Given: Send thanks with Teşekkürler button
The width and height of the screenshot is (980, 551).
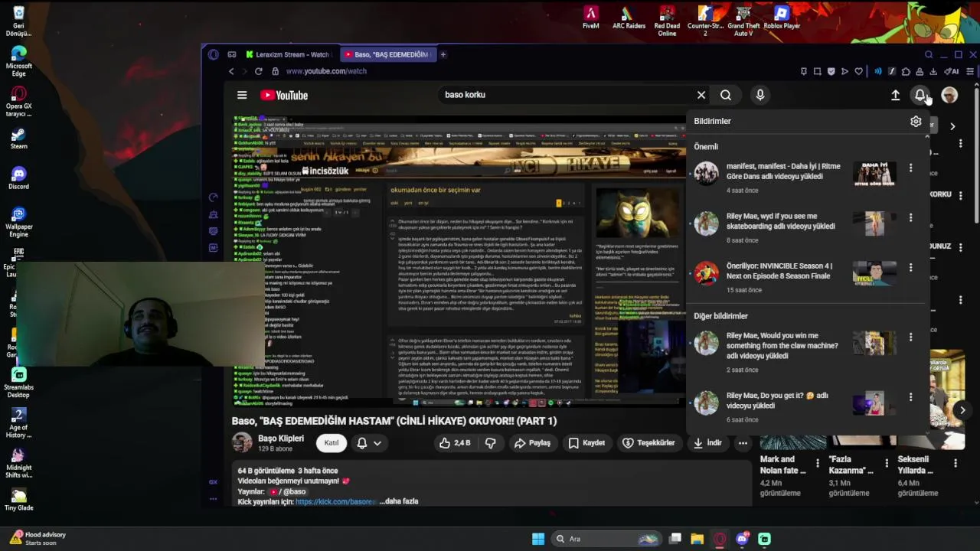Looking at the screenshot, I should click(649, 443).
